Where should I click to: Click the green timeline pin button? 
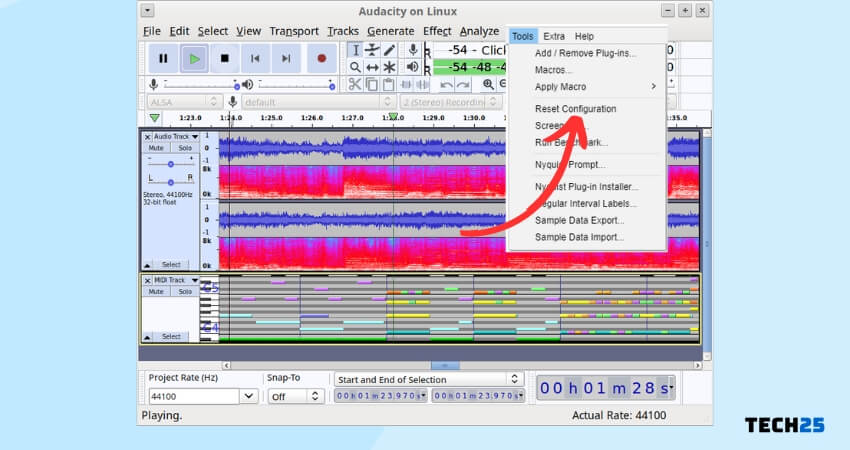(154, 118)
